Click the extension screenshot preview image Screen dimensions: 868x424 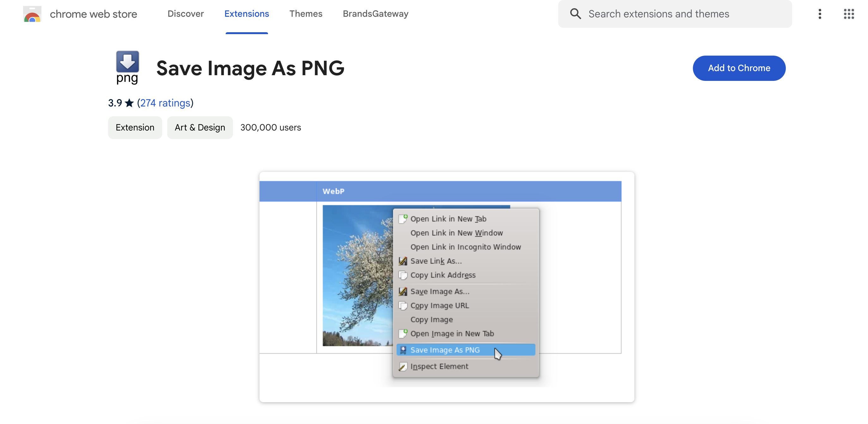coord(446,287)
